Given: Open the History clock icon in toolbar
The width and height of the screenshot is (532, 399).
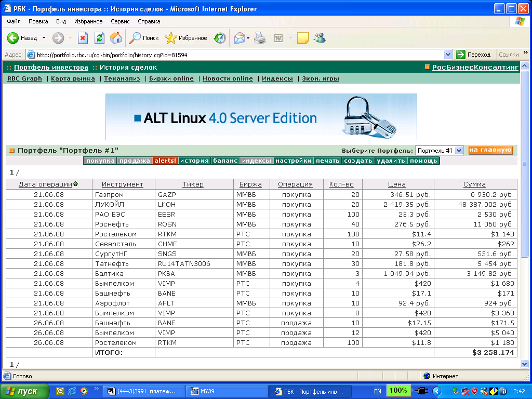Looking at the screenshot, I should pyautogui.click(x=220, y=38).
